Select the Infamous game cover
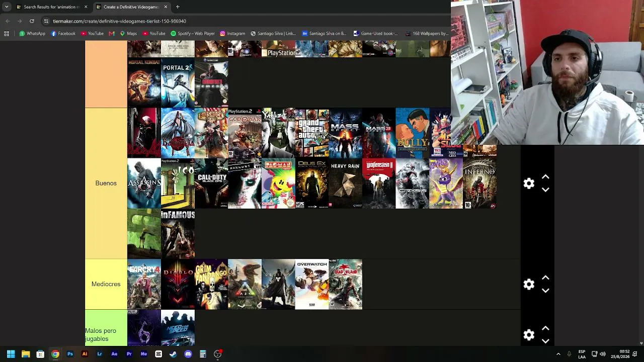Image resolution: width=644 pixels, height=362 pixels. 178,234
